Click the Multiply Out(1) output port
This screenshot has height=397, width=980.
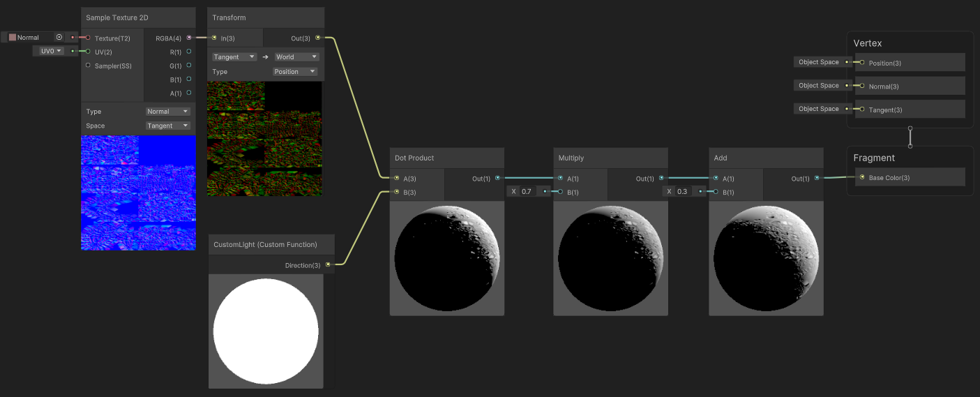click(661, 178)
